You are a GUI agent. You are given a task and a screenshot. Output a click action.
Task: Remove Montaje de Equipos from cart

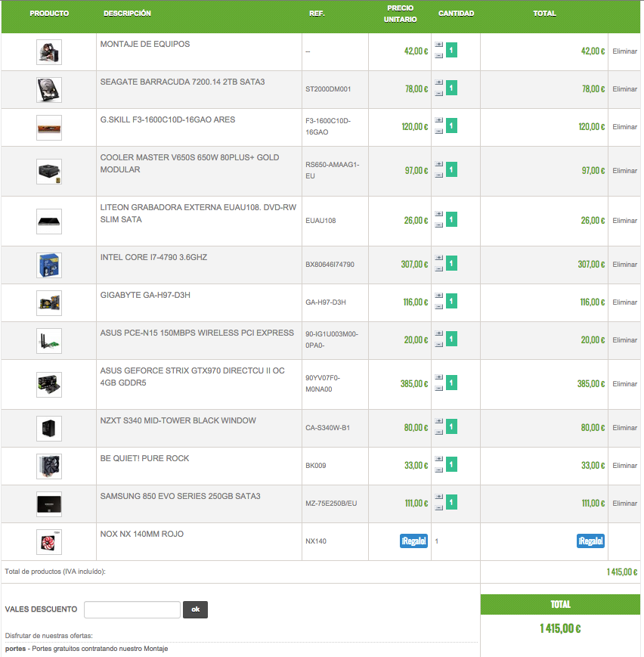(624, 51)
